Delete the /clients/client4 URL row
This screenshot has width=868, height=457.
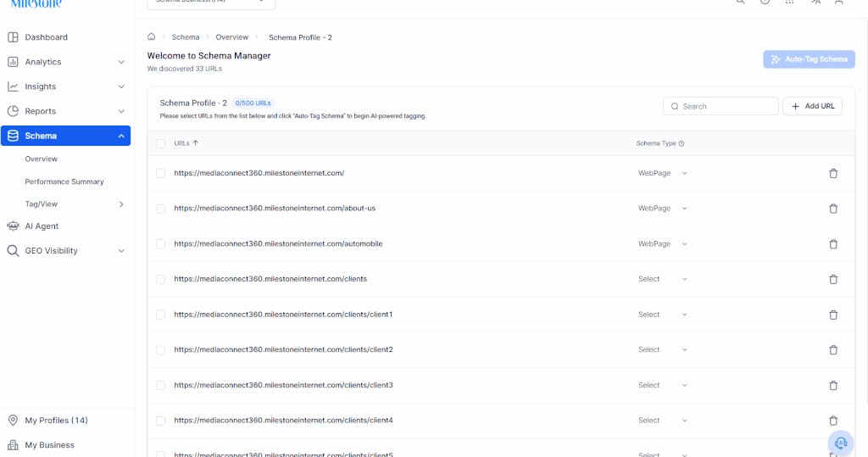click(x=833, y=421)
